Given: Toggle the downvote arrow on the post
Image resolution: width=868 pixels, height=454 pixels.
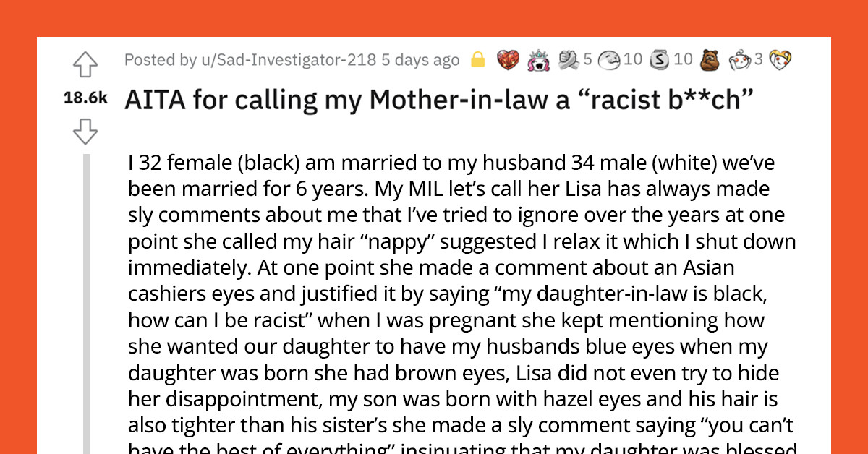Looking at the screenshot, I should pos(86,132).
